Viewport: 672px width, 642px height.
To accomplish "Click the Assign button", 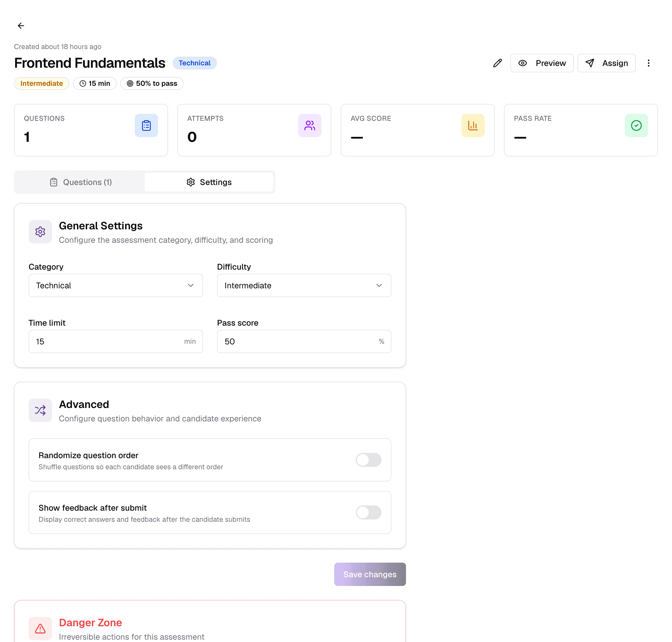I will pyautogui.click(x=606, y=63).
